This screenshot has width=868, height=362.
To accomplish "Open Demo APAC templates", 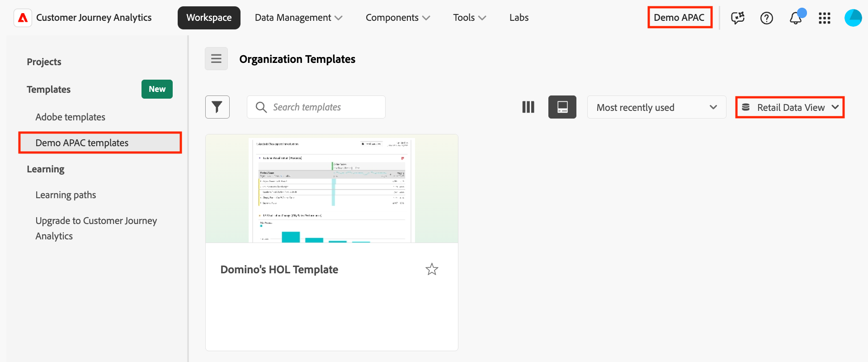I will (x=100, y=143).
